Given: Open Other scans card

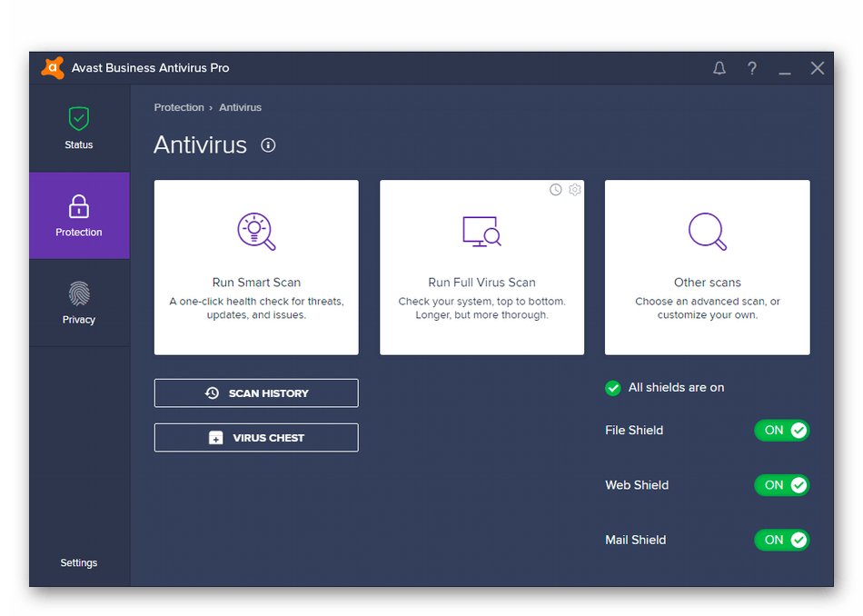Looking at the screenshot, I should click(708, 267).
